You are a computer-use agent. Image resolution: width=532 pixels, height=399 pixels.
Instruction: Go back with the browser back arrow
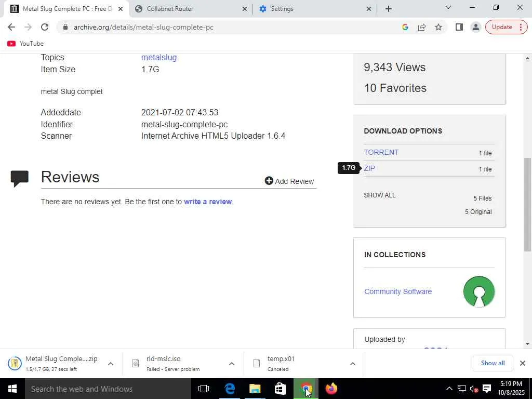tap(11, 27)
